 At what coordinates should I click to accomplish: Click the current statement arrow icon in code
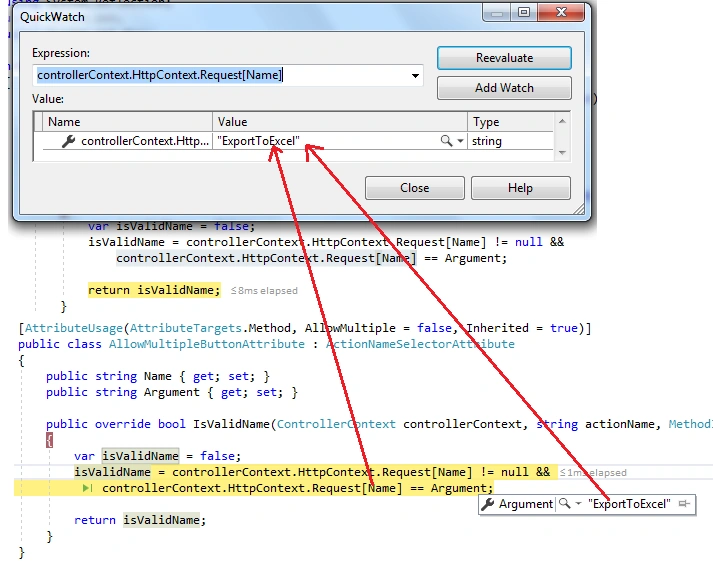88,488
